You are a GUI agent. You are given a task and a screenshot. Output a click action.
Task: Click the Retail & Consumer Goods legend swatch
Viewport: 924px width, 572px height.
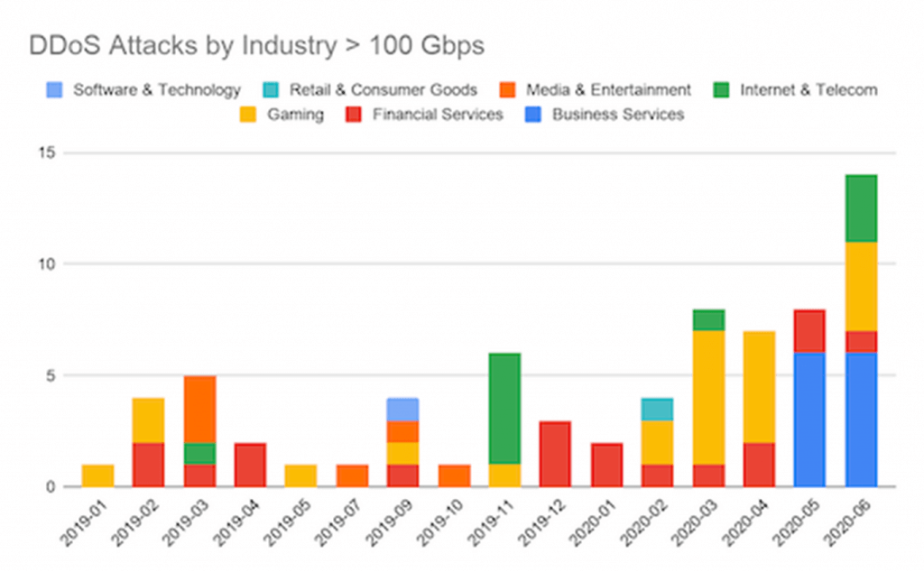pyautogui.click(x=271, y=90)
